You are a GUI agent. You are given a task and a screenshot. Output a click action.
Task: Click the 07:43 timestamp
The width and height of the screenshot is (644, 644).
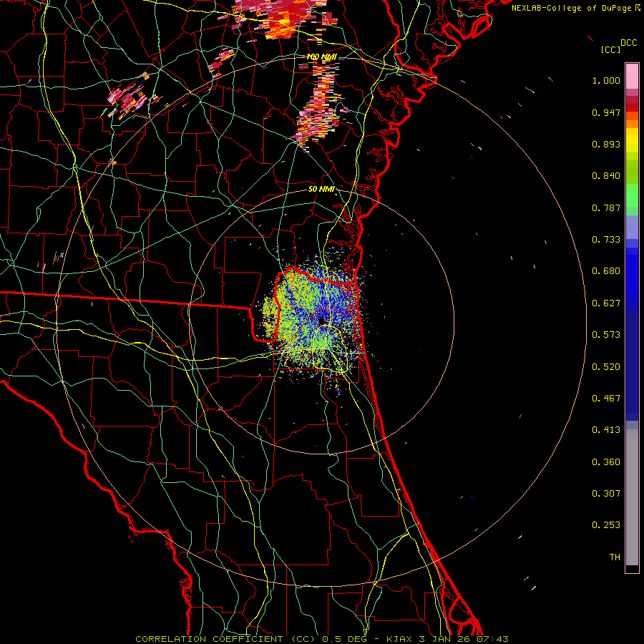click(492, 639)
